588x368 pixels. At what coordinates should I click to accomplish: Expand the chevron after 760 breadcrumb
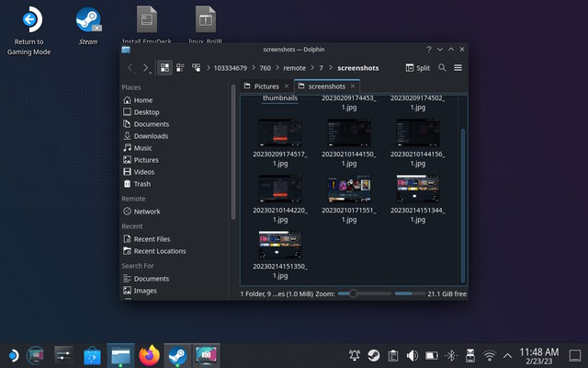tap(277, 68)
